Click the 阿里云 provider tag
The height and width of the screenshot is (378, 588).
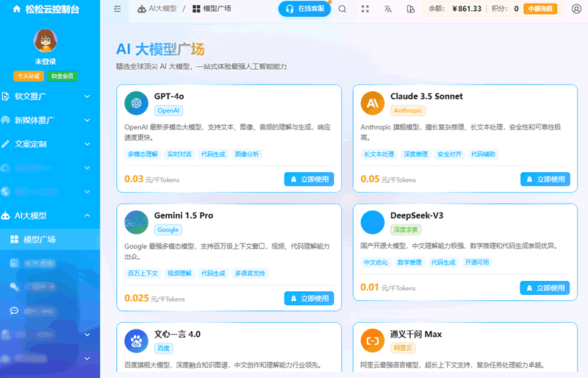click(x=403, y=349)
